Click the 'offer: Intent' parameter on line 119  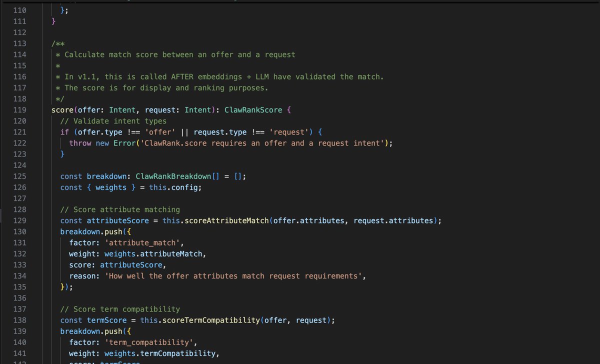tap(107, 110)
